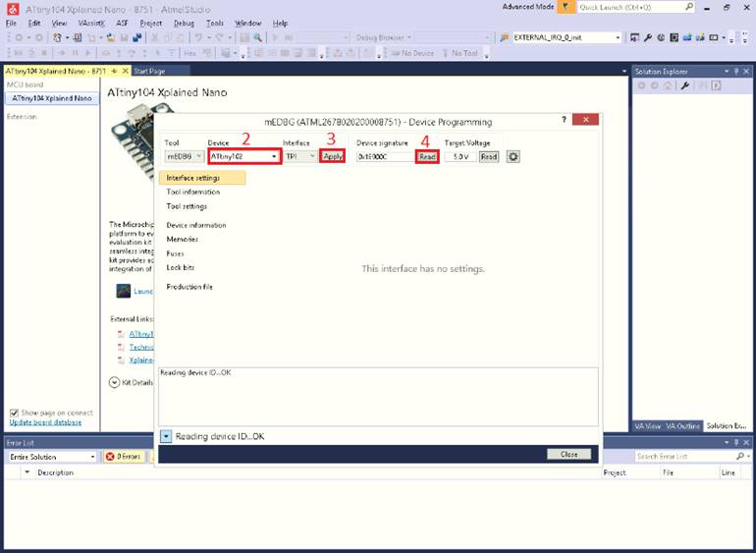Click Solution Explorer properties wrench icon
This screenshot has width=756, height=553.
pos(685,85)
